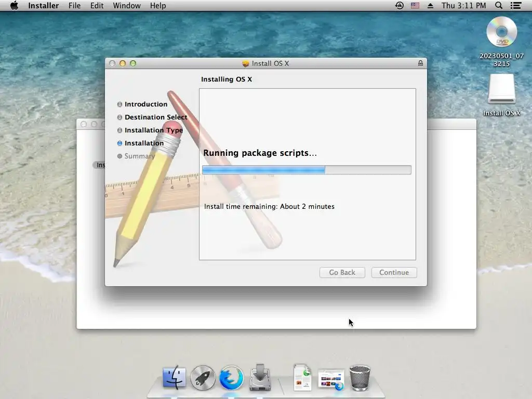Click the Time Machine menu bar icon
This screenshot has width=532, height=399.
tap(400, 5)
